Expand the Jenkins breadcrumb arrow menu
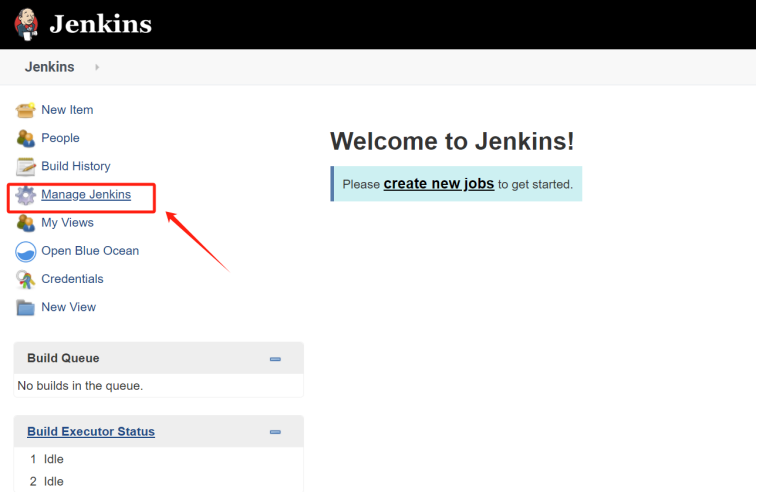This screenshot has width=757, height=493. coord(97,67)
